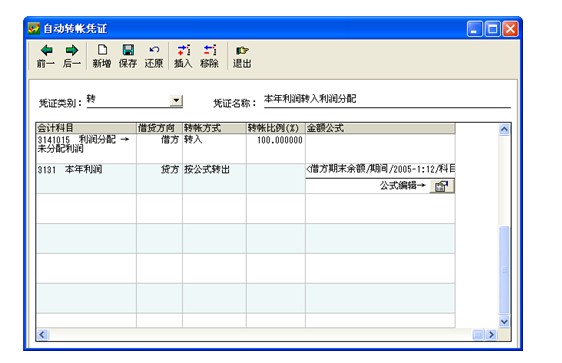Go to next voucher with 后一 arrow

[72, 56]
